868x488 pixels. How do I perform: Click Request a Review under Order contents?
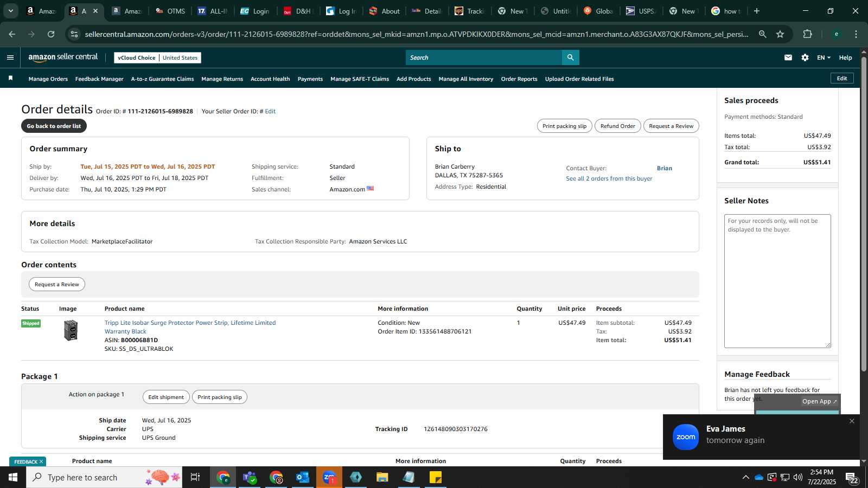pyautogui.click(x=57, y=284)
